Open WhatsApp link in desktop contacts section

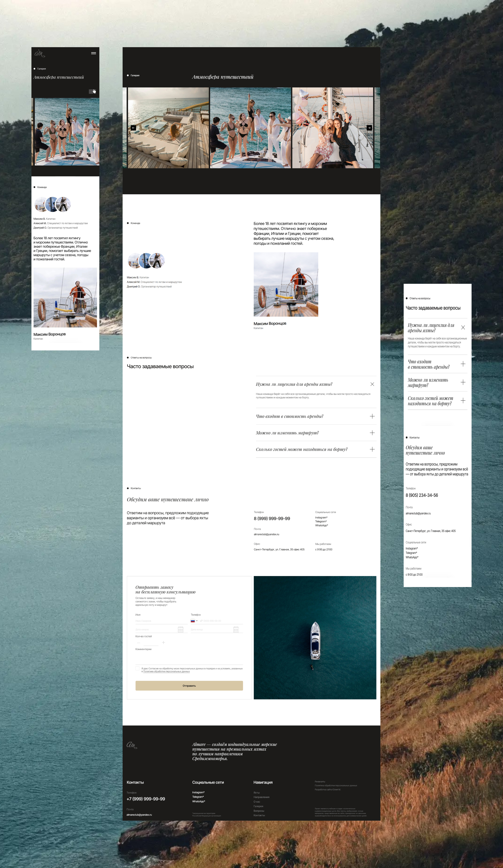(322, 525)
